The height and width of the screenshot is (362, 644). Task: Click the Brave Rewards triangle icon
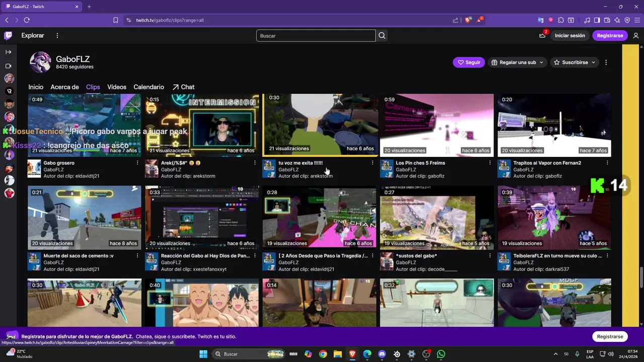479,20
